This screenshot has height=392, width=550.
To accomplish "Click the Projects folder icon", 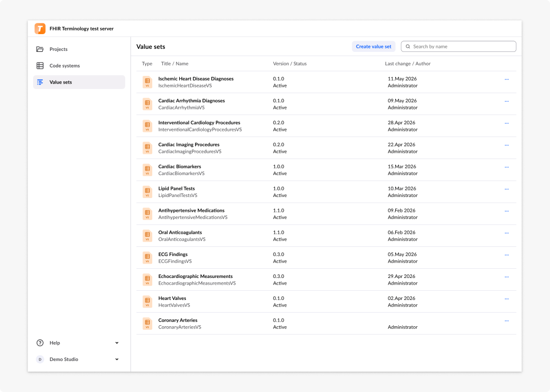I will tap(40, 49).
